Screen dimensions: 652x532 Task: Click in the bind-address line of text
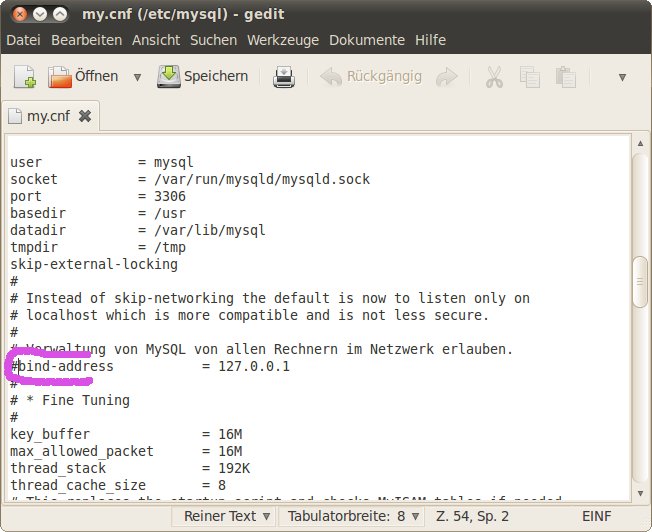[x=150, y=367]
